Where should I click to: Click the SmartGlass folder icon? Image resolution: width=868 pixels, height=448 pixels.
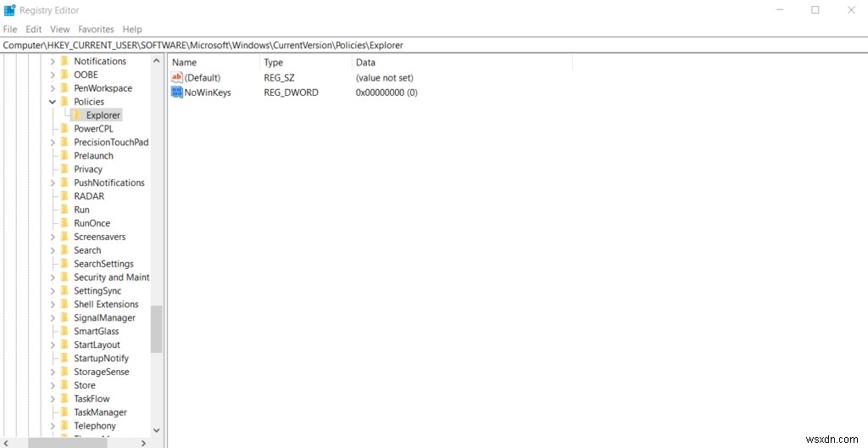pyautogui.click(x=64, y=331)
